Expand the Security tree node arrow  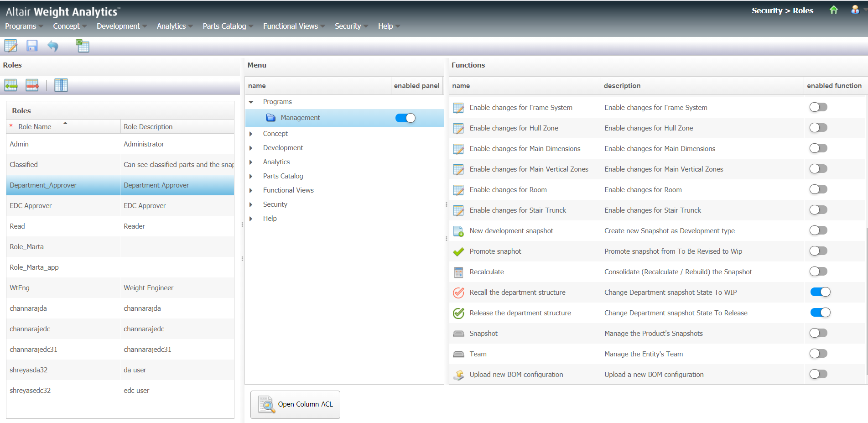click(251, 204)
